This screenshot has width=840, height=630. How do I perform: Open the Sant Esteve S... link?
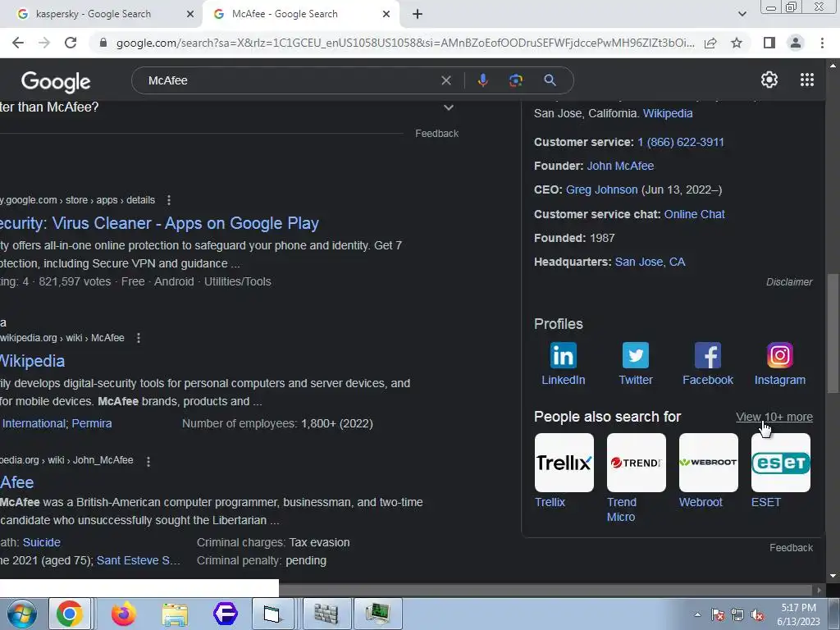(x=138, y=561)
